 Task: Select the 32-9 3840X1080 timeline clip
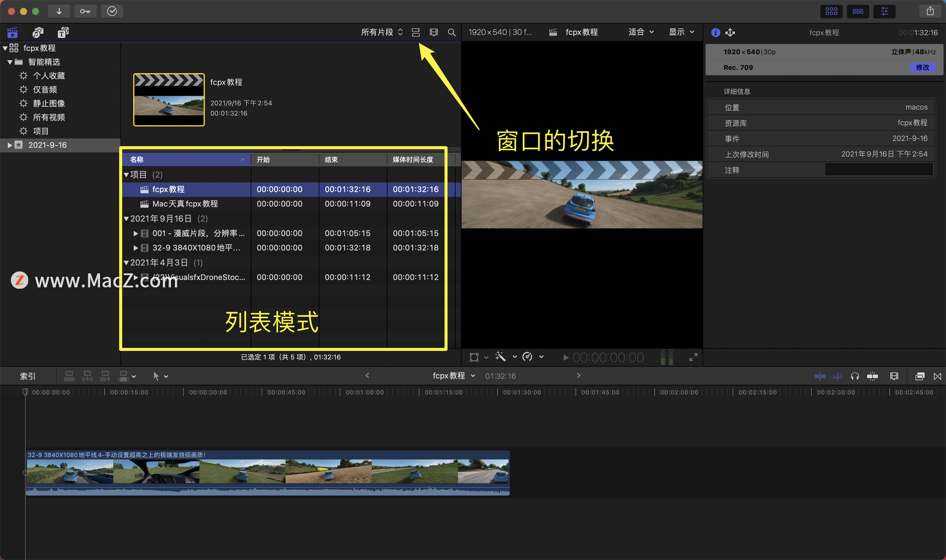pyautogui.click(x=268, y=473)
